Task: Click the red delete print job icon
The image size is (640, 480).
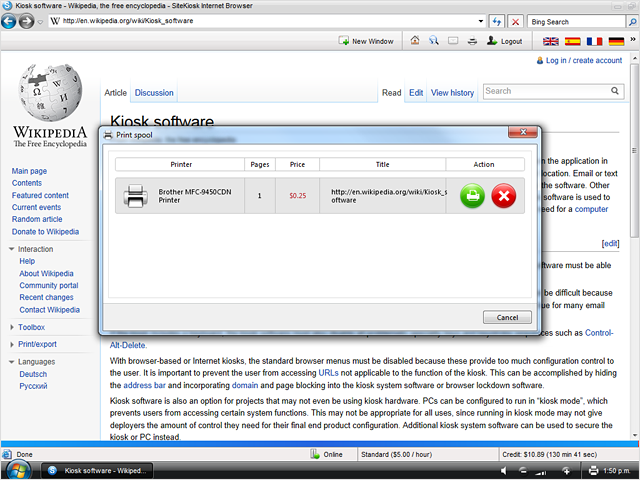Action: click(x=503, y=196)
